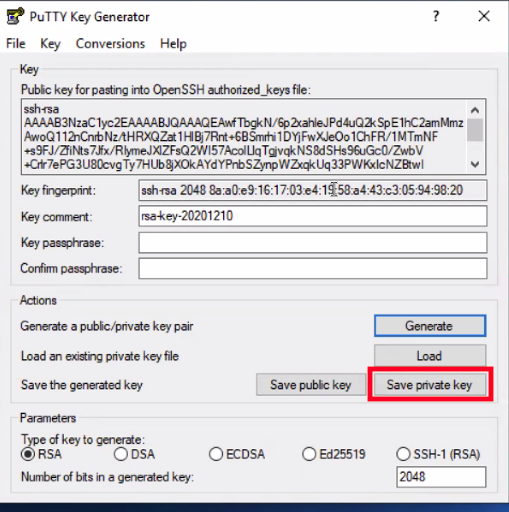Click the public key box up arrow

pos(475,110)
